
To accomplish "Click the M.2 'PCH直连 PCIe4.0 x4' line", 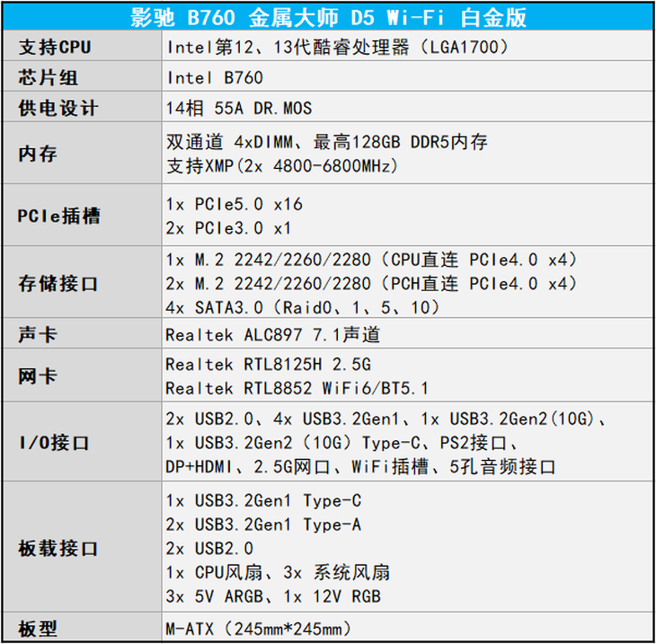I will [372, 284].
